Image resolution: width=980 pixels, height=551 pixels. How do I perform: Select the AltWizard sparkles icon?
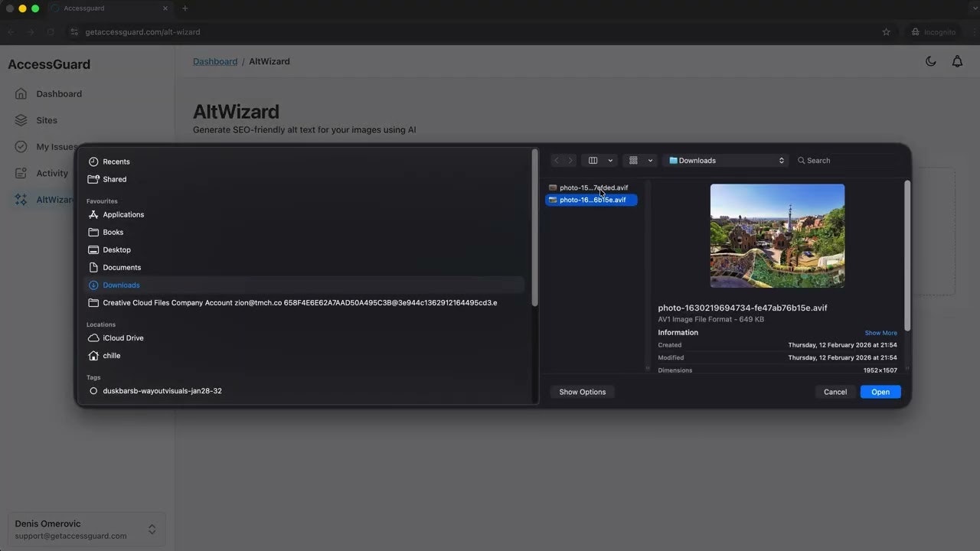21,199
